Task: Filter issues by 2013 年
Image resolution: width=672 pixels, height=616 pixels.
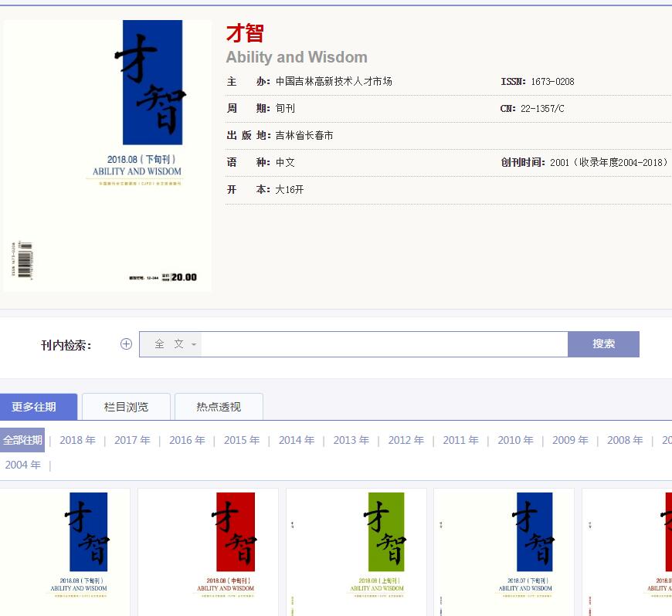Action: tap(351, 440)
